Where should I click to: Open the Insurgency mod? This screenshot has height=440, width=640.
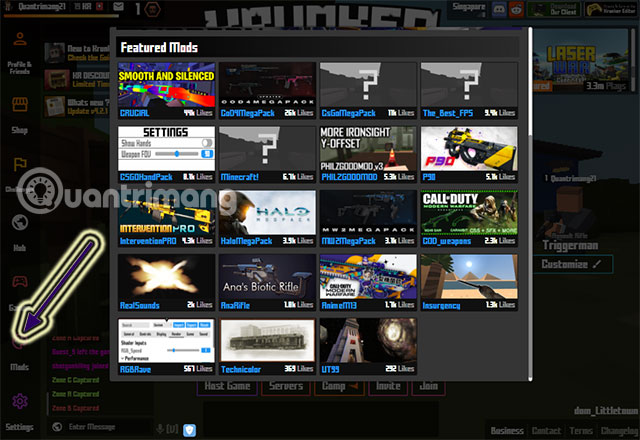(469, 282)
